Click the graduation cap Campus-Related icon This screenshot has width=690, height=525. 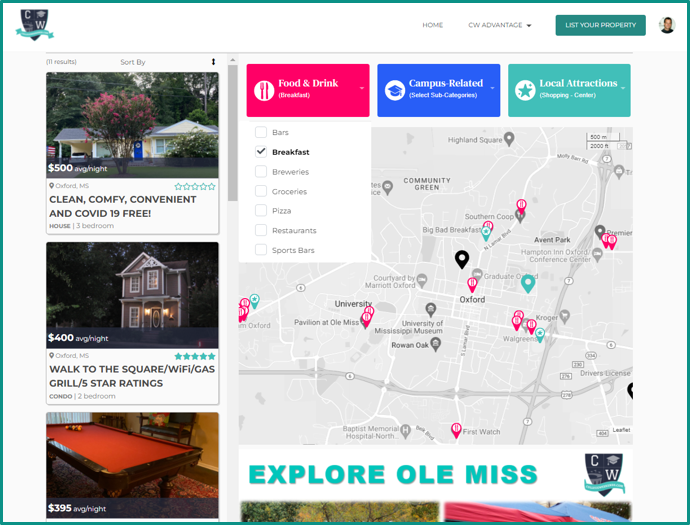[x=395, y=90]
